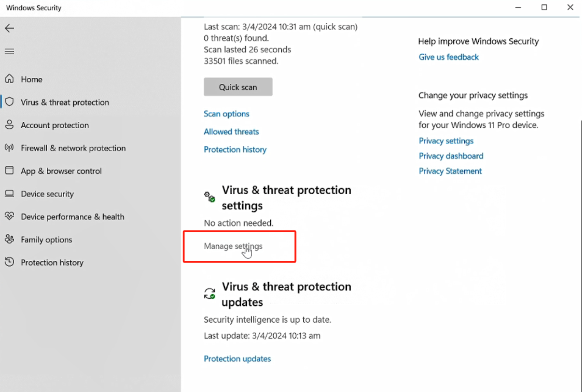Click the Virus & threat protection shield icon
582x392 pixels.
[x=10, y=102]
